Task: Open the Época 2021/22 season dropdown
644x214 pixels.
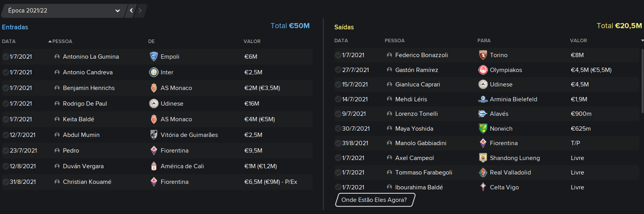Action: [64, 11]
